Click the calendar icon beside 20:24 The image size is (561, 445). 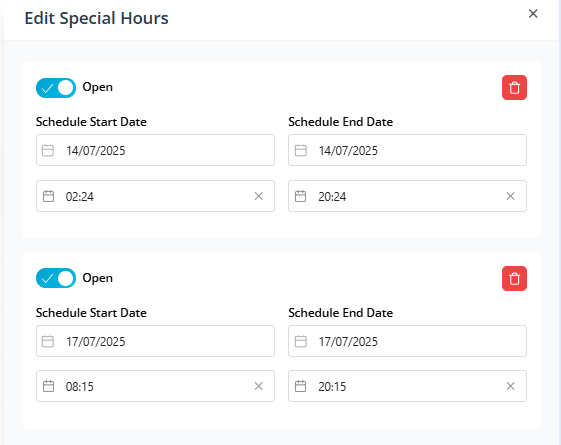pos(301,196)
